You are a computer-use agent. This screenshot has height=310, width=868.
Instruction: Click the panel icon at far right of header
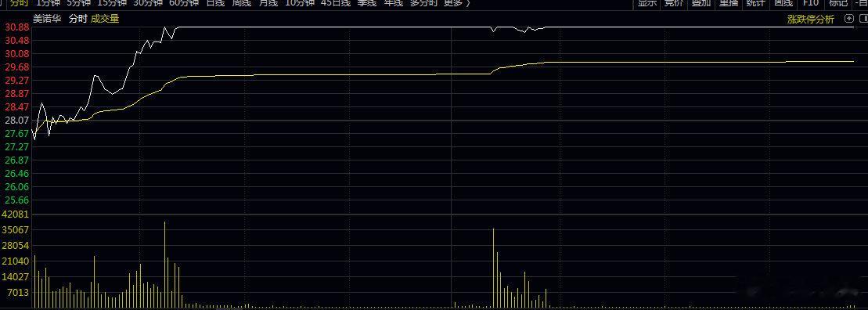(x=863, y=19)
